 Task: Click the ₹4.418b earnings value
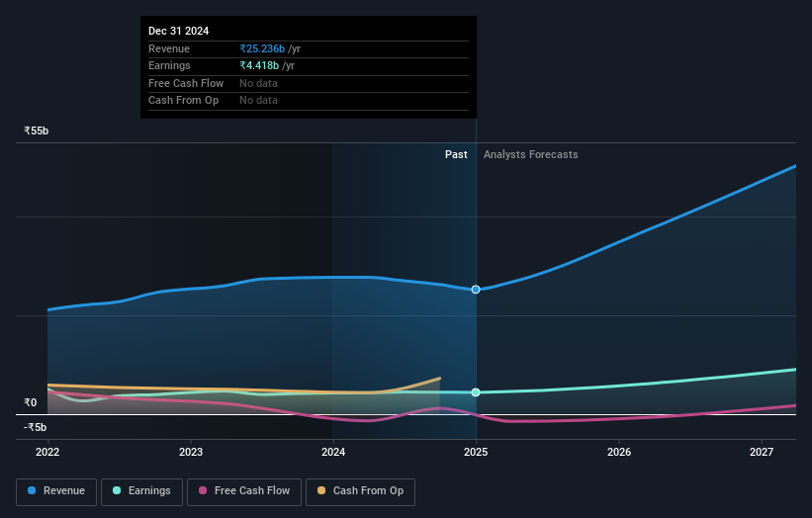pyautogui.click(x=259, y=65)
